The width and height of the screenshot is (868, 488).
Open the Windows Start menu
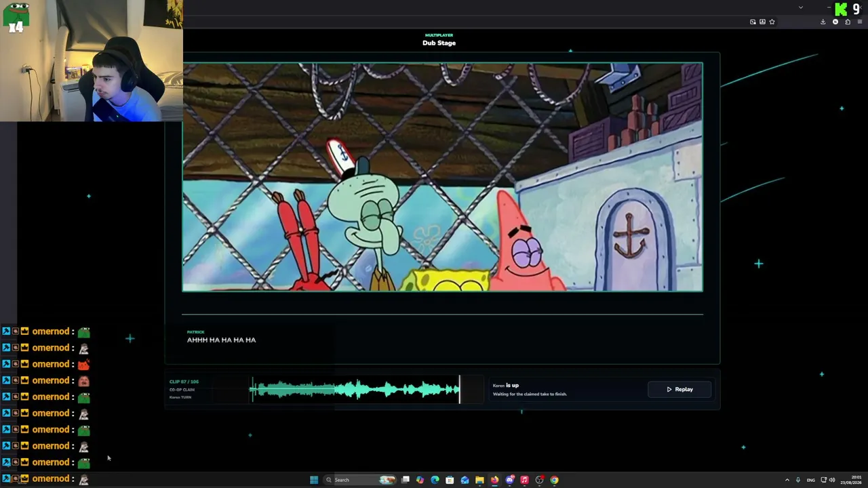313,480
